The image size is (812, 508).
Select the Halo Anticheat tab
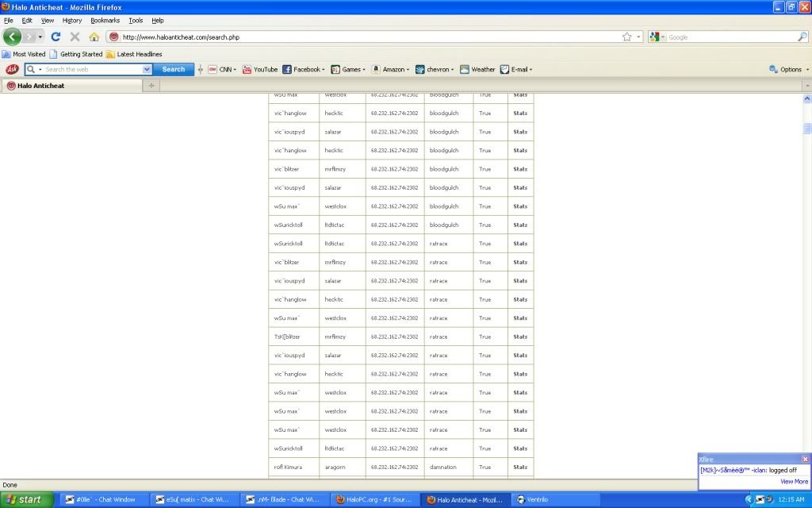pyautogui.click(x=41, y=85)
